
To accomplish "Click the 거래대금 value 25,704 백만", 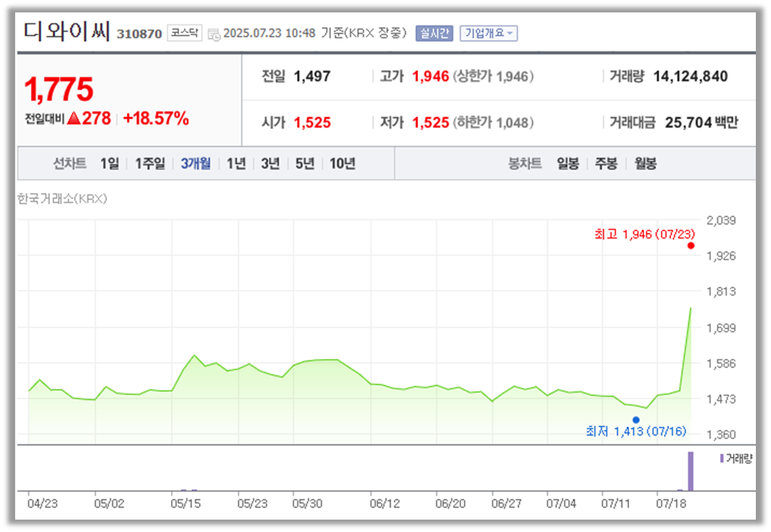I will [701, 123].
